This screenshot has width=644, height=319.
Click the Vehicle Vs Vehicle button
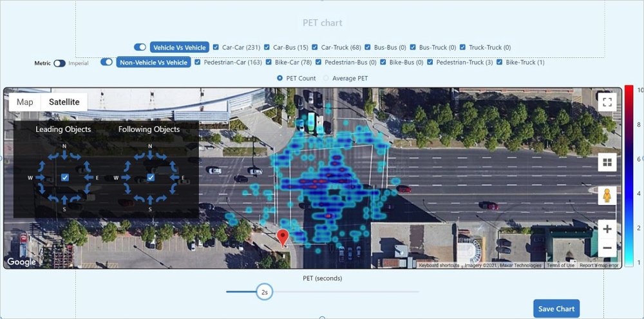click(x=180, y=47)
